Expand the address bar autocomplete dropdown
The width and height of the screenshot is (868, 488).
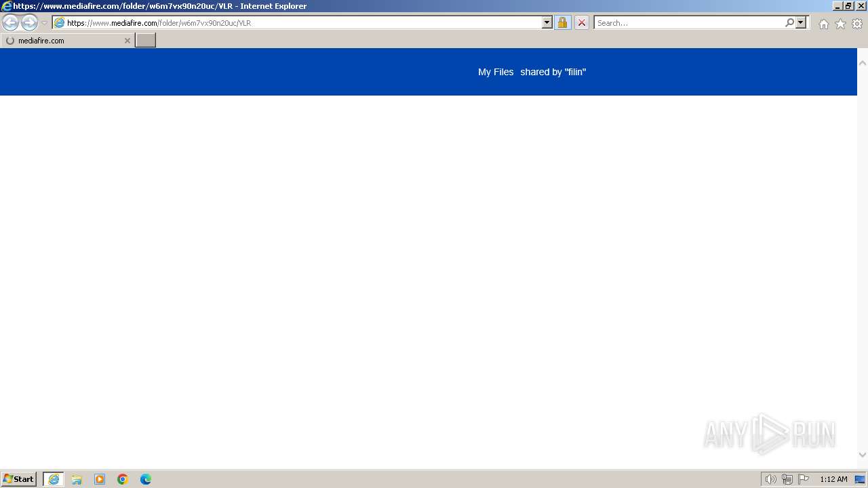[547, 22]
